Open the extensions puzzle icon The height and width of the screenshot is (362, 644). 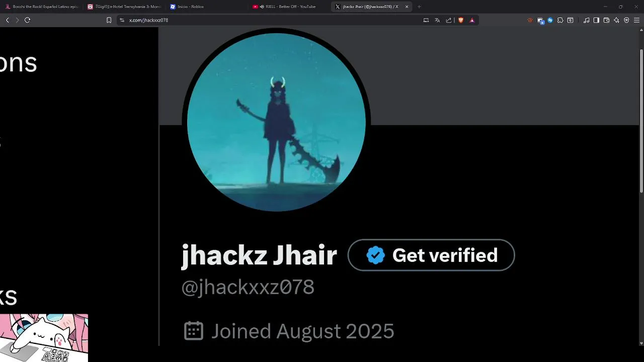point(560,20)
